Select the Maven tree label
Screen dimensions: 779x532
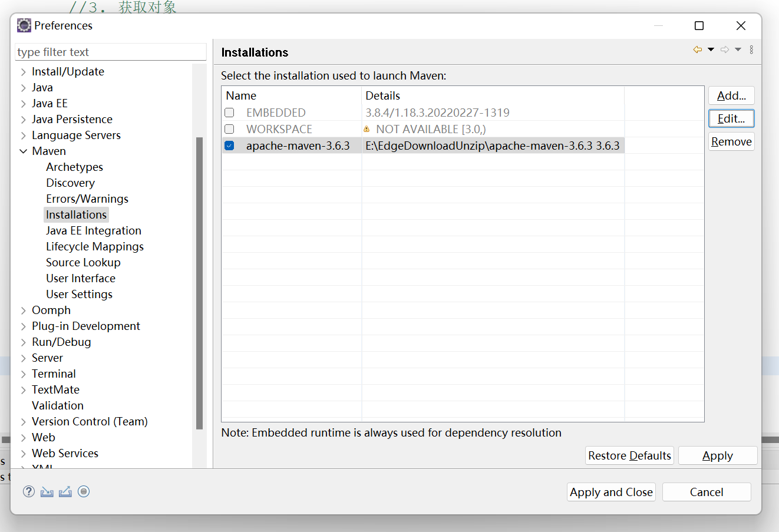tap(49, 151)
